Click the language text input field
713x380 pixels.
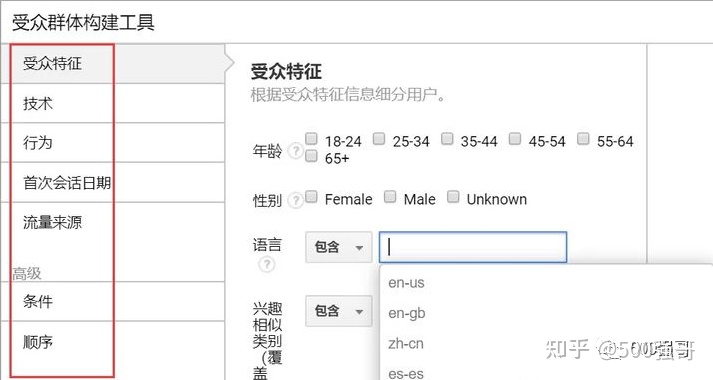pos(473,247)
